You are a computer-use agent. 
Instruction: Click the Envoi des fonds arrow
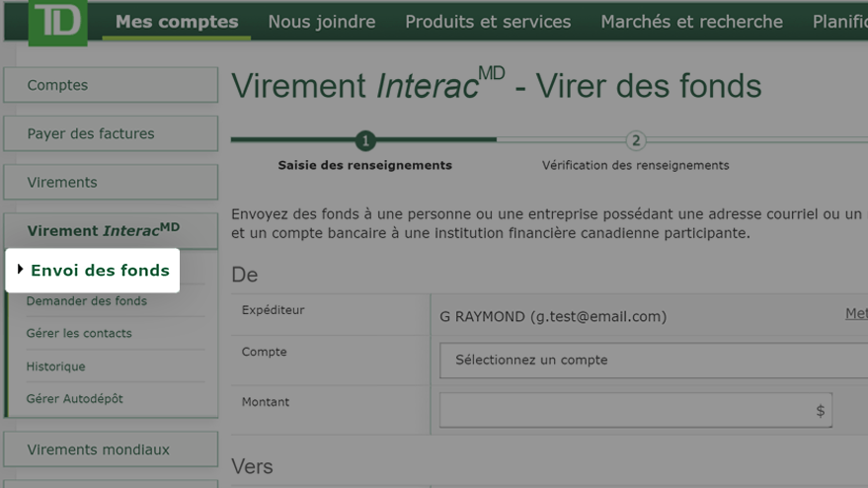pos(20,270)
